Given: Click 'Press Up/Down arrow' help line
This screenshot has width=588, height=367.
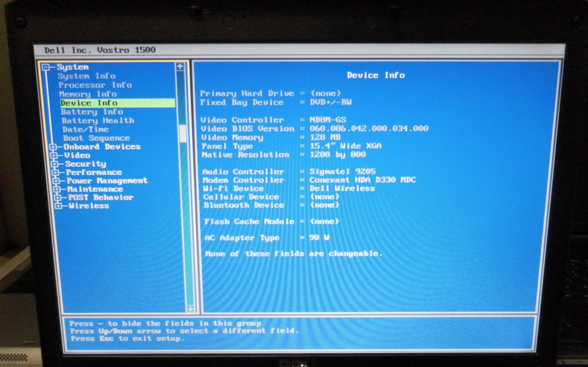Looking at the screenshot, I should 184,331.
